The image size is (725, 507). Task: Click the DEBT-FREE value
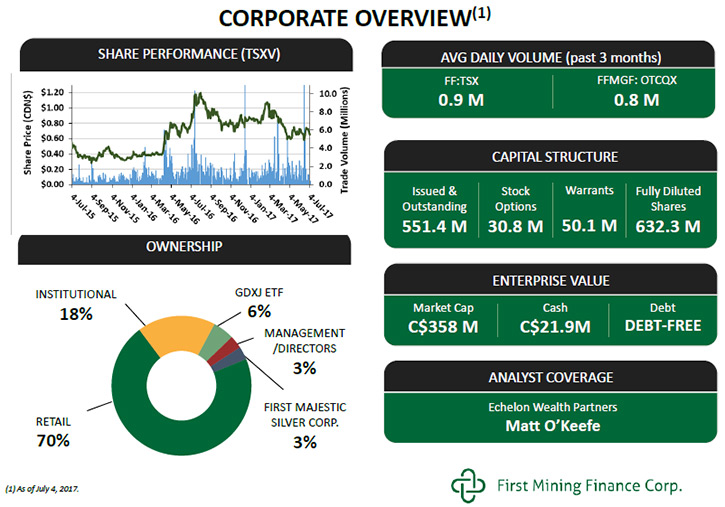click(x=663, y=325)
